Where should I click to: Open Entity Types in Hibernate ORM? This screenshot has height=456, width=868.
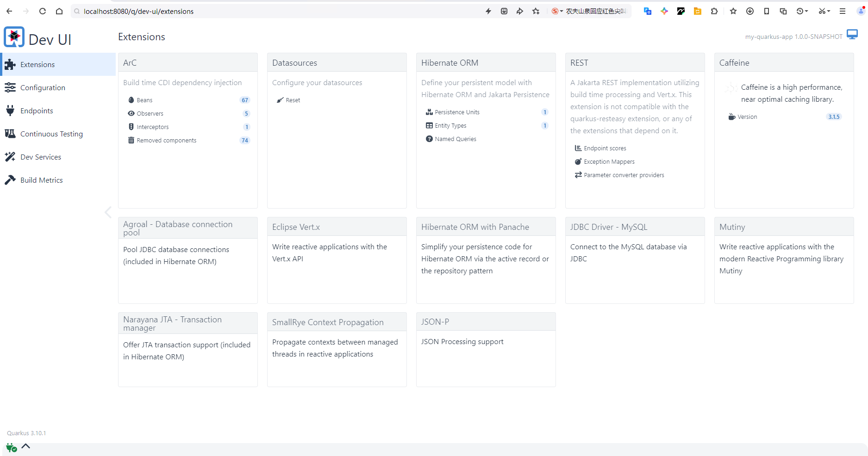(450, 125)
